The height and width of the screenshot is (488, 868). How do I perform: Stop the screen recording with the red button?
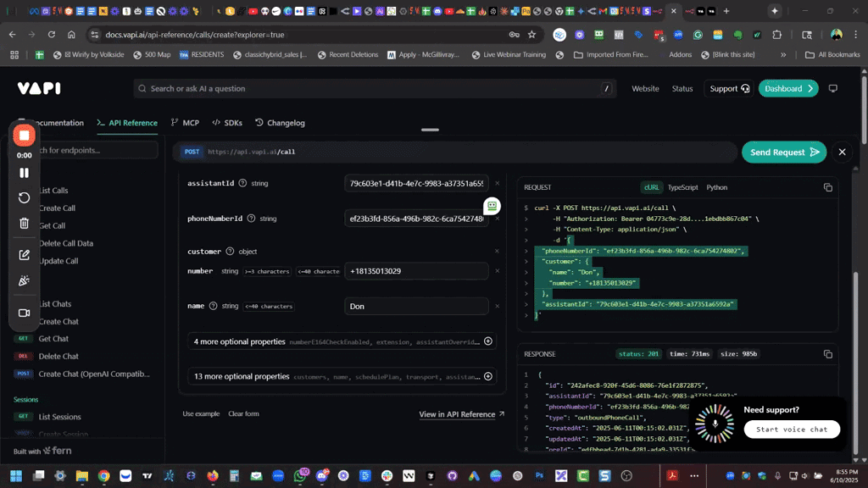pyautogui.click(x=24, y=136)
